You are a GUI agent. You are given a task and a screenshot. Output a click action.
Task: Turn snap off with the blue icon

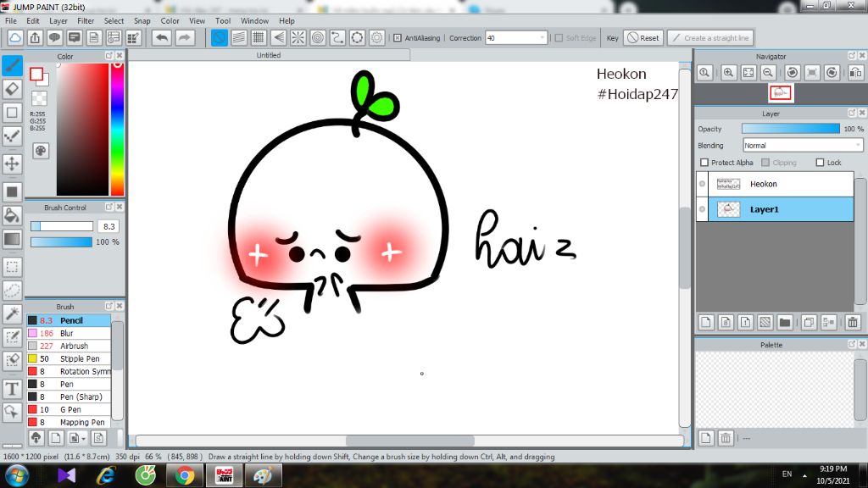coord(220,37)
